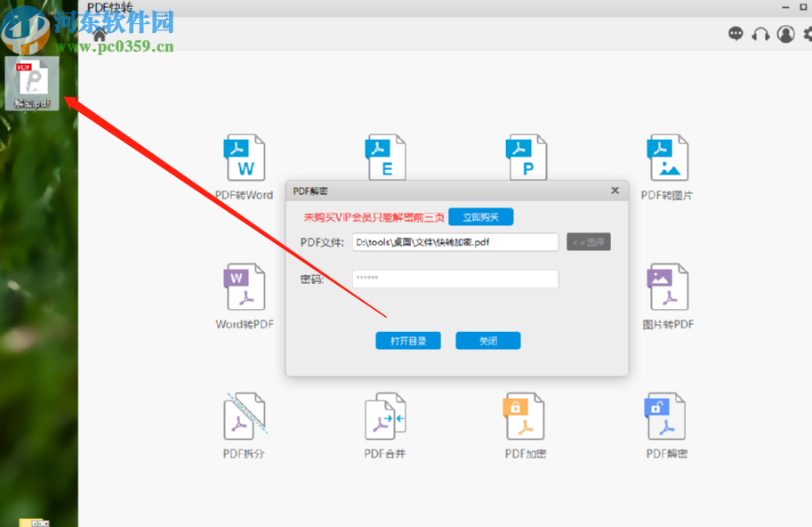This screenshot has height=527, width=812.
Task: Focus the 密码 password input field
Action: [x=455, y=279]
